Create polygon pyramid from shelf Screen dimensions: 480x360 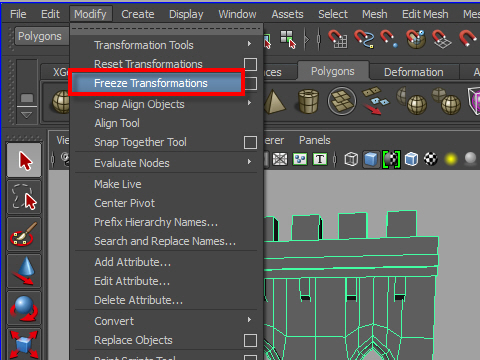pos(275,101)
